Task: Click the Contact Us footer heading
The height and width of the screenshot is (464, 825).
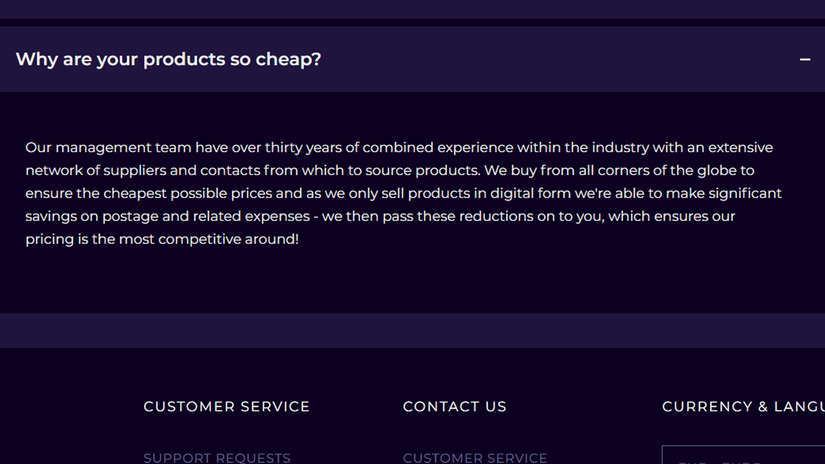Action: tap(455, 407)
